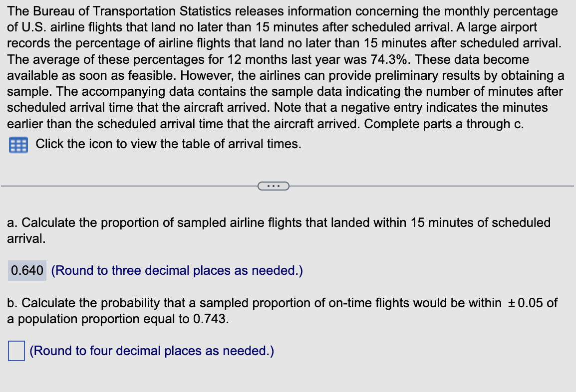Click the 'Round to four decimal places' hint
Screen dimensions: 576x392
click(x=152, y=351)
